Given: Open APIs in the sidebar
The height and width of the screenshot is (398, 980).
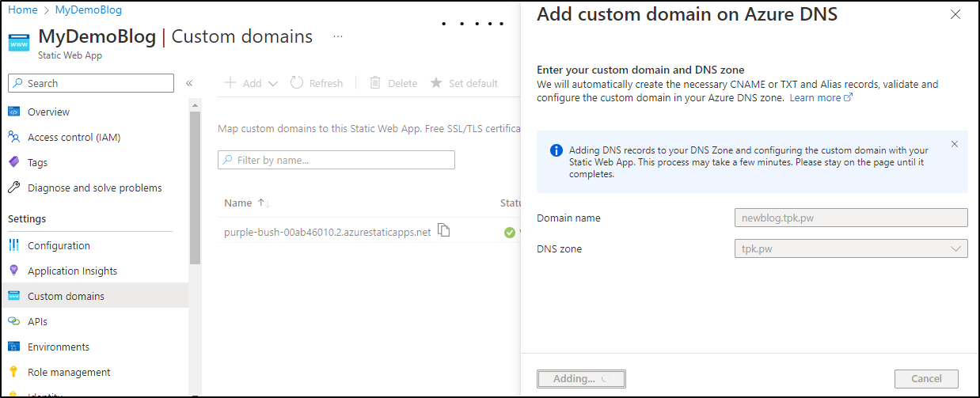Looking at the screenshot, I should click(x=37, y=321).
